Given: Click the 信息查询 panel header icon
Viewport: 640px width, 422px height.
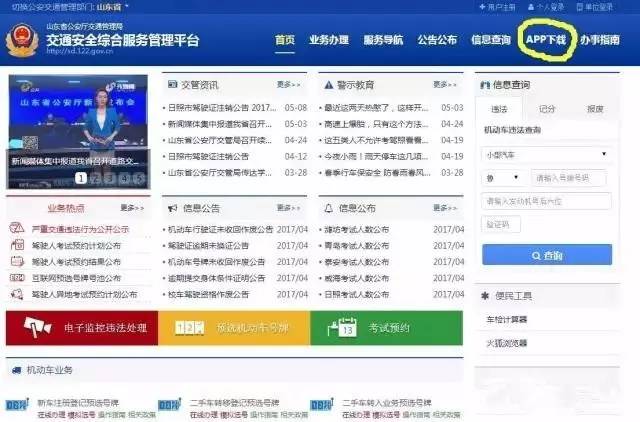Looking at the screenshot, I should pos(485,85).
